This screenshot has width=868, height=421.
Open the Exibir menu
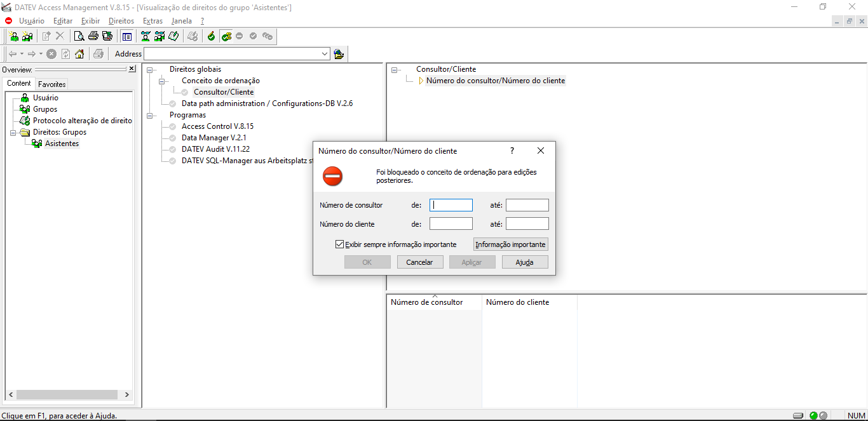[90, 21]
